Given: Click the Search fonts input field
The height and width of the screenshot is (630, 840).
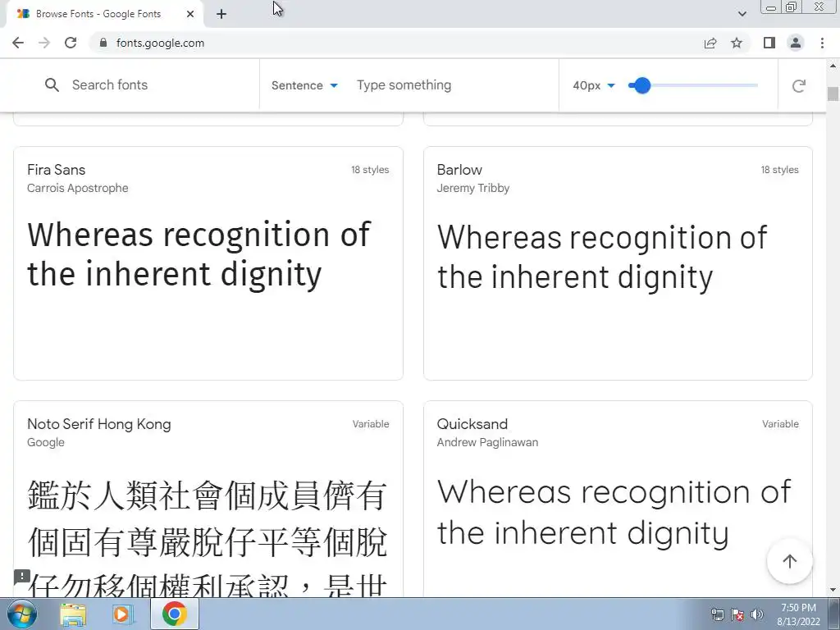Looking at the screenshot, I should (x=161, y=84).
